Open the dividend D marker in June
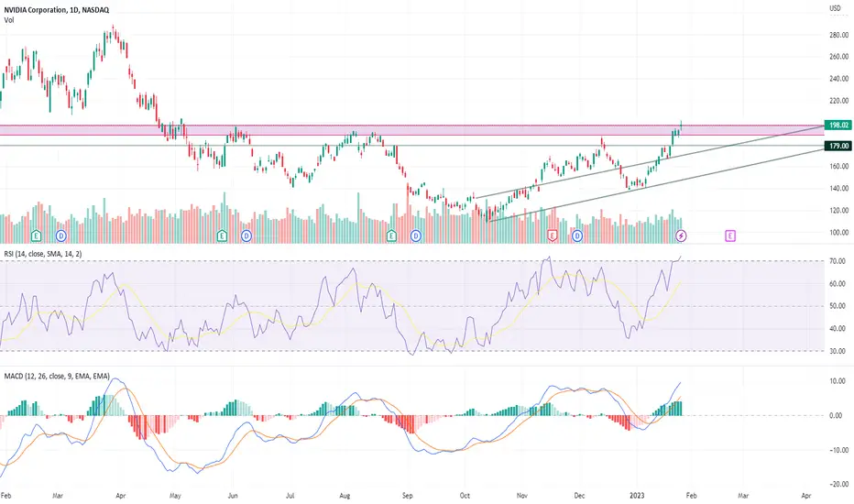The image size is (854, 504). click(246, 236)
